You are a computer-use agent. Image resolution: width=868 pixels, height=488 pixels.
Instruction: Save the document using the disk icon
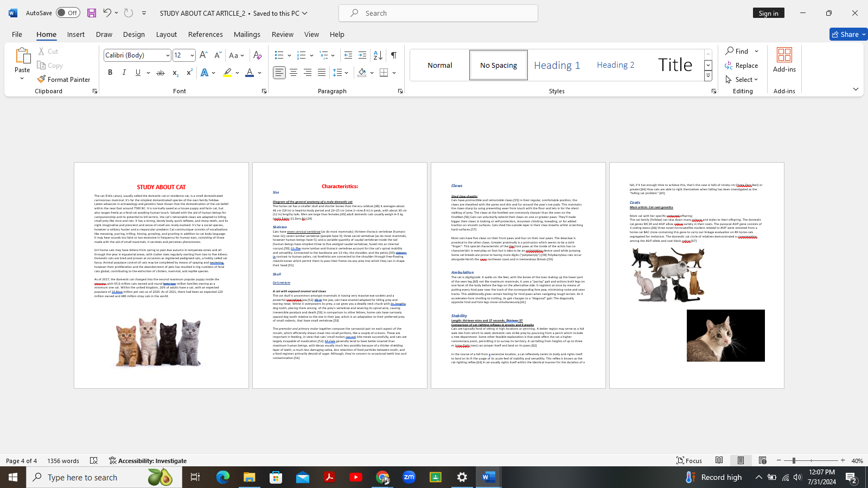pyautogui.click(x=92, y=13)
